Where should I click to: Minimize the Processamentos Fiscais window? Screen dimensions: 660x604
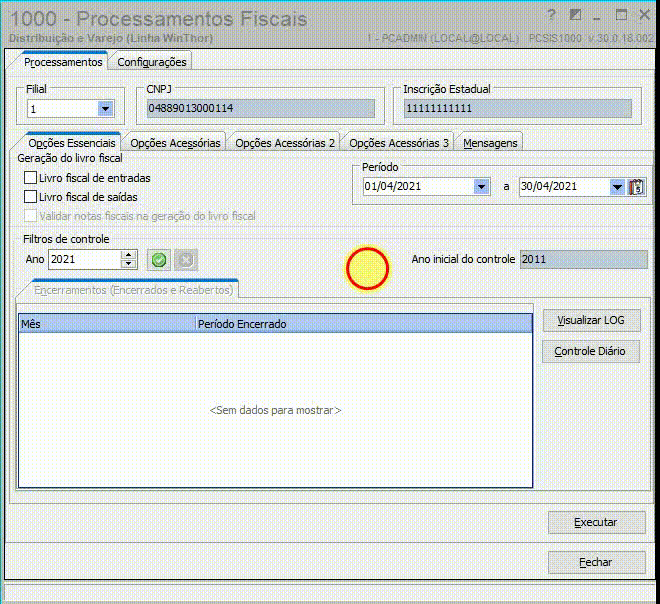[596, 17]
